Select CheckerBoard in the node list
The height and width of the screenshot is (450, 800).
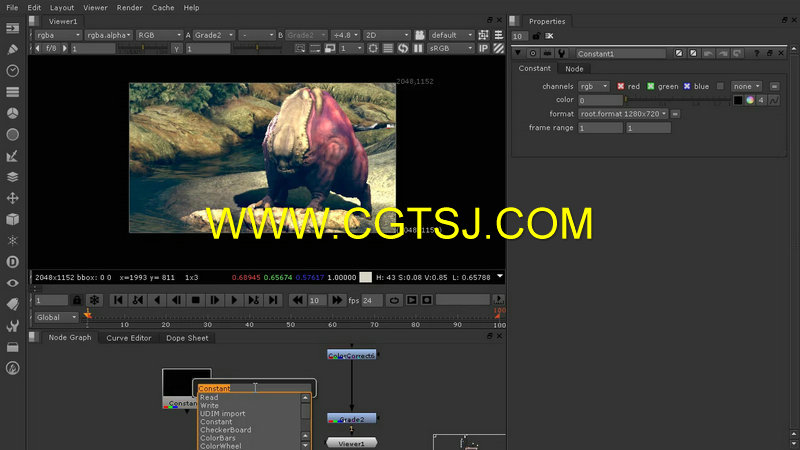[x=226, y=430]
